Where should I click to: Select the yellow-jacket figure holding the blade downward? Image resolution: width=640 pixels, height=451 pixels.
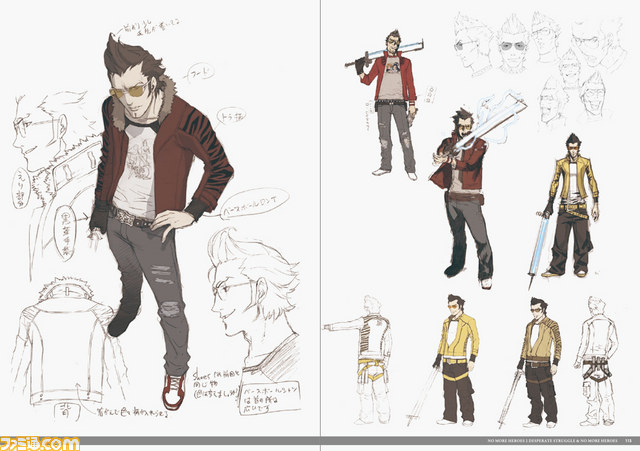(x=569, y=206)
